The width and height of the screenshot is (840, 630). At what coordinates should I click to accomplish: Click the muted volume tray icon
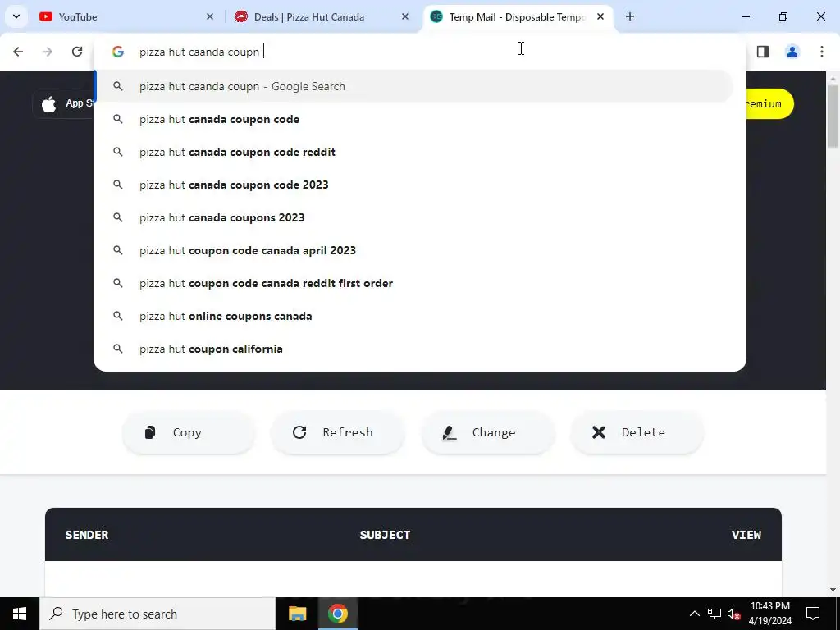click(x=734, y=614)
